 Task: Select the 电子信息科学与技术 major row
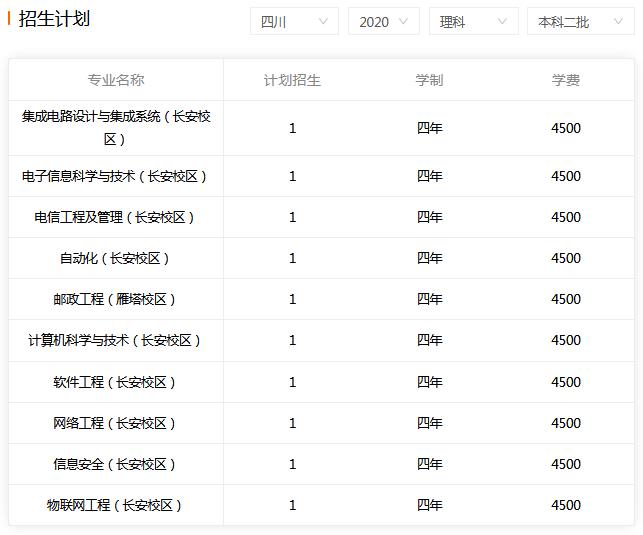[321, 176]
